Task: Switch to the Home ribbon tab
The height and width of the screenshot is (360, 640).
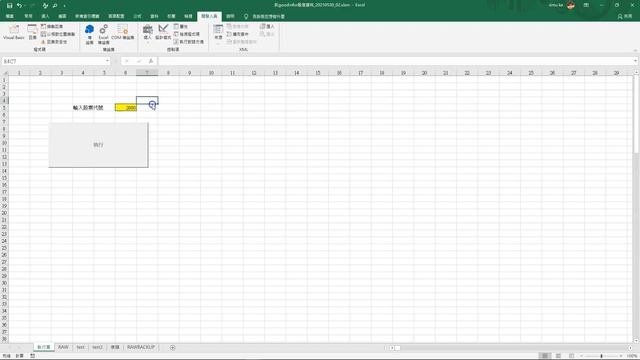Action: click(x=28, y=16)
